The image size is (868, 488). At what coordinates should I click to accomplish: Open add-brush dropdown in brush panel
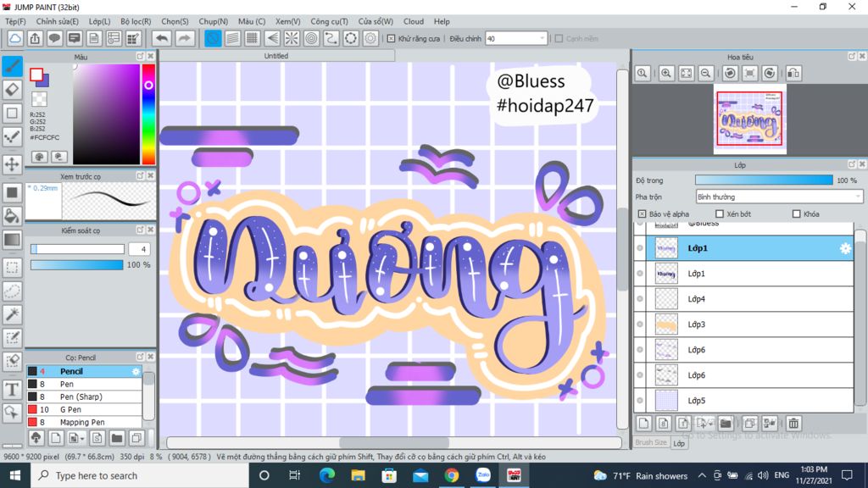(x=75, y=438)
